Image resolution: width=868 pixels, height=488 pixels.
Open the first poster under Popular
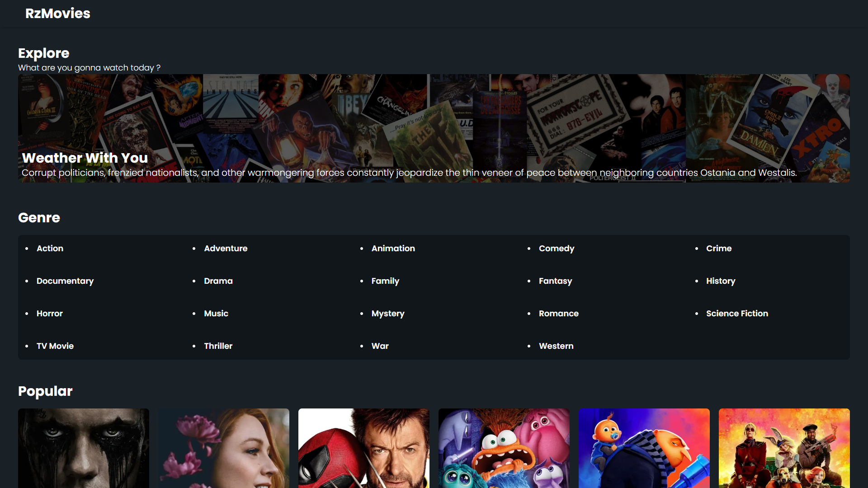(x=83, y=448)
